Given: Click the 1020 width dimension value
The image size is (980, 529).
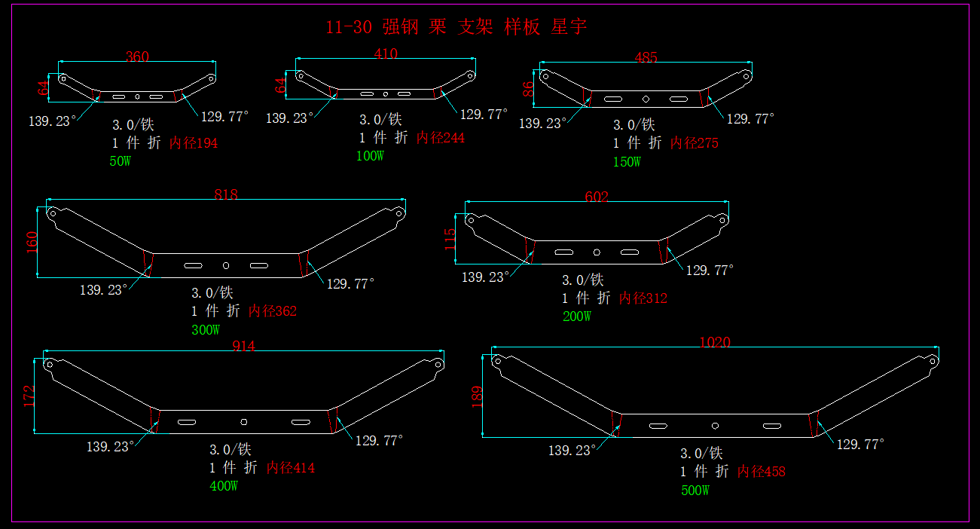Looking at the screenshot, I should [714, 342].
